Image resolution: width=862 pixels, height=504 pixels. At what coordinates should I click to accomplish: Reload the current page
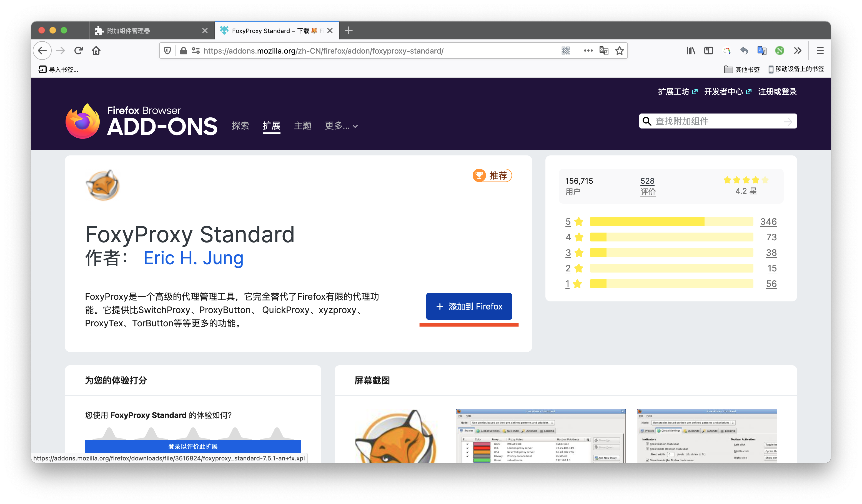coord(78,51)
